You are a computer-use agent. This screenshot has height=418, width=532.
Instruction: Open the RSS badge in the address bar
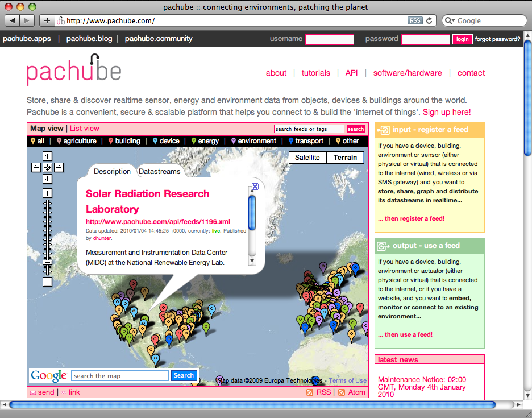click(414, 20)
